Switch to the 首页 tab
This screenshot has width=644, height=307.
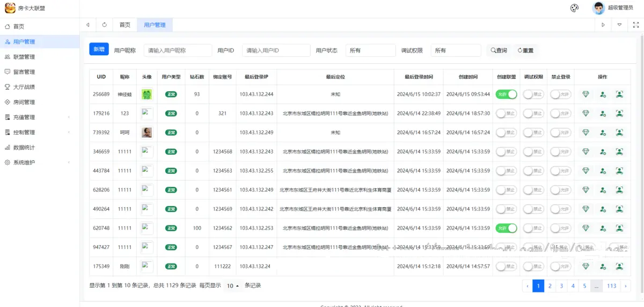125,25
